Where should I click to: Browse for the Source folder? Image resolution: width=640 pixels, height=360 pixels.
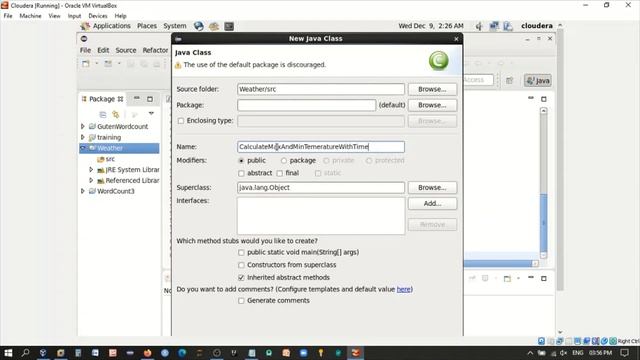(432, 89)
